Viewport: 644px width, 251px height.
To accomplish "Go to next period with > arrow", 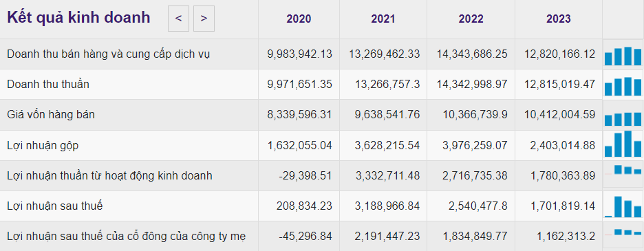I will pyautogui.click(x=204, y=19).
